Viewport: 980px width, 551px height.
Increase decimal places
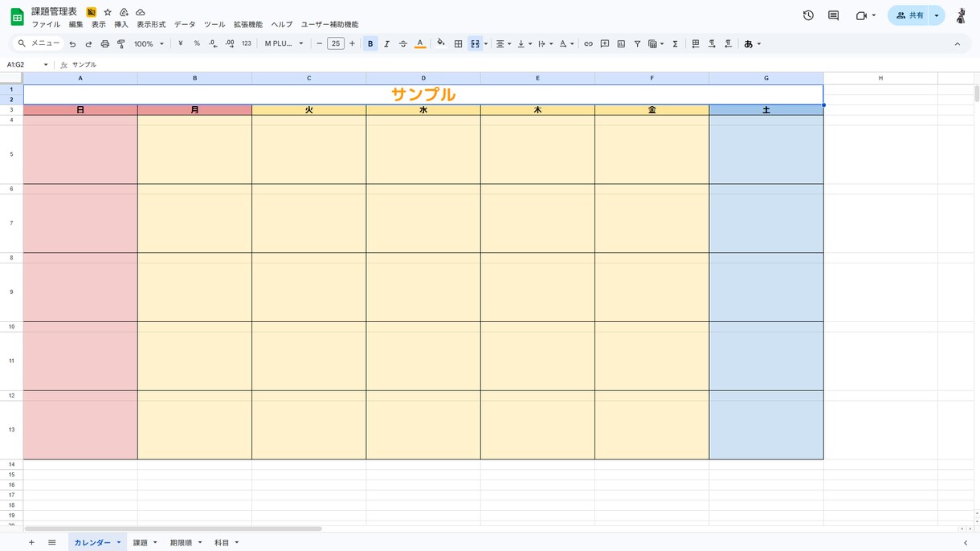[230, 44]
